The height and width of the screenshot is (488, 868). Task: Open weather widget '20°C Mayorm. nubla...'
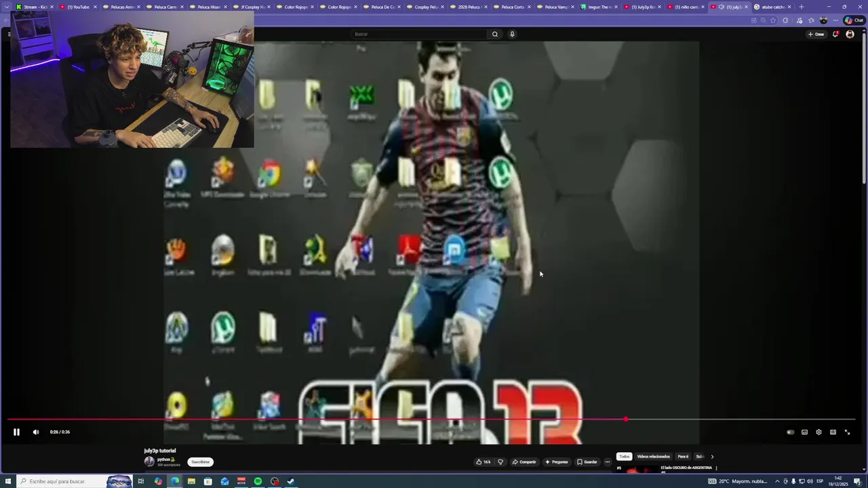tap(737, 481)
